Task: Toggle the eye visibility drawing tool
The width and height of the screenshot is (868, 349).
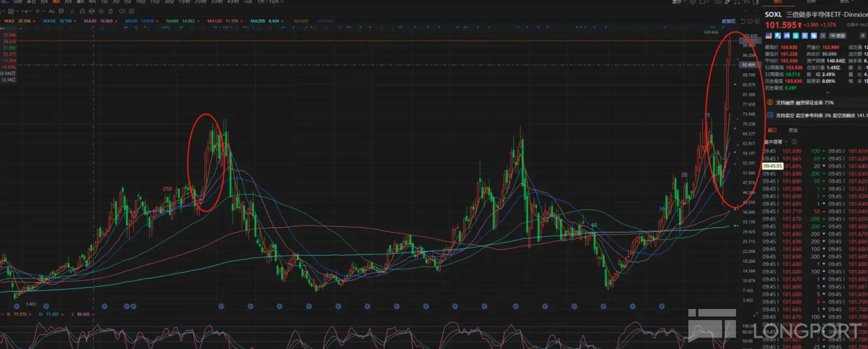Action: click(101, 11)
